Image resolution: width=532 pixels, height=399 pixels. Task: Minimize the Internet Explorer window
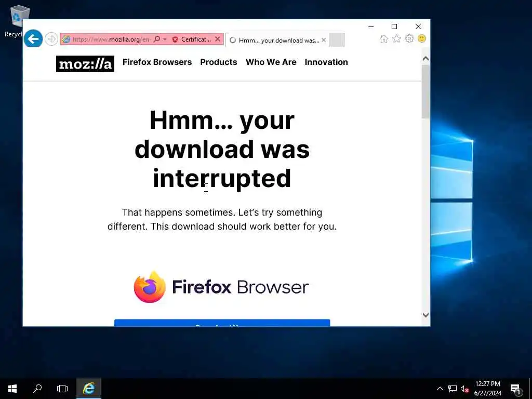pos(371,26)
